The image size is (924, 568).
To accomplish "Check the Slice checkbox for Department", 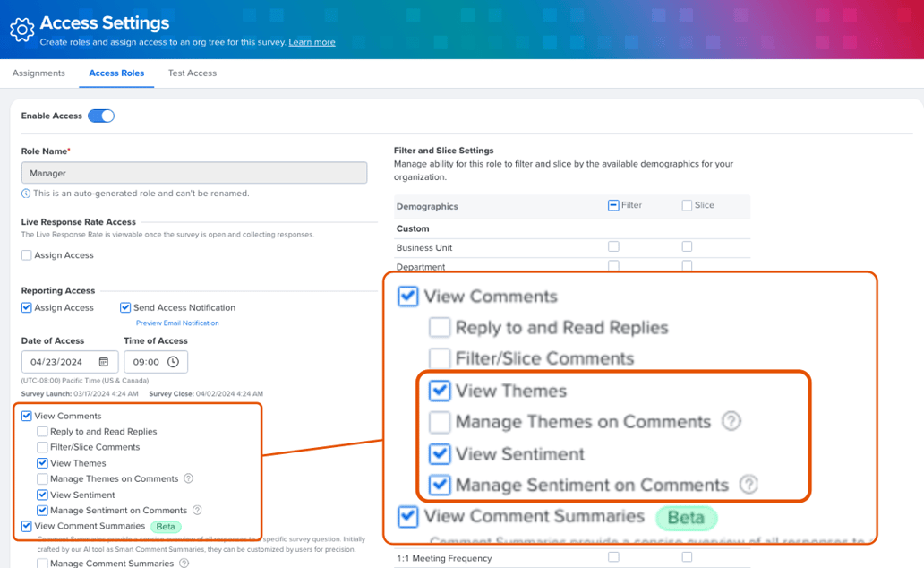I will click(686, 265).
